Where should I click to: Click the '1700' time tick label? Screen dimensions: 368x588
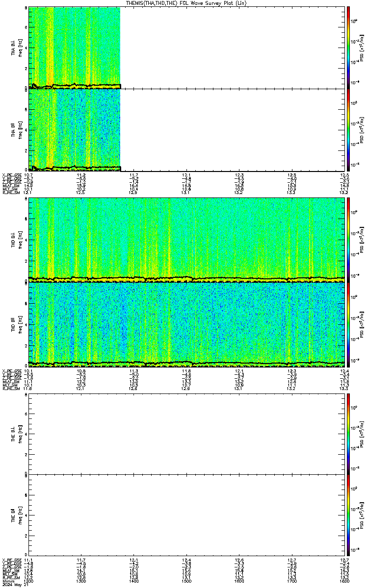click(x=292, y=581)
